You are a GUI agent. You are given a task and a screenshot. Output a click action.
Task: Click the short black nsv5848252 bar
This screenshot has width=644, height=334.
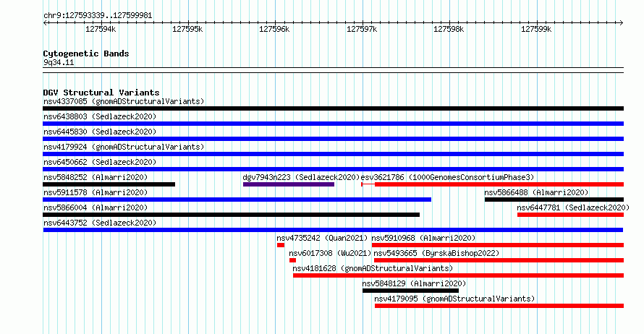[109, 184]
